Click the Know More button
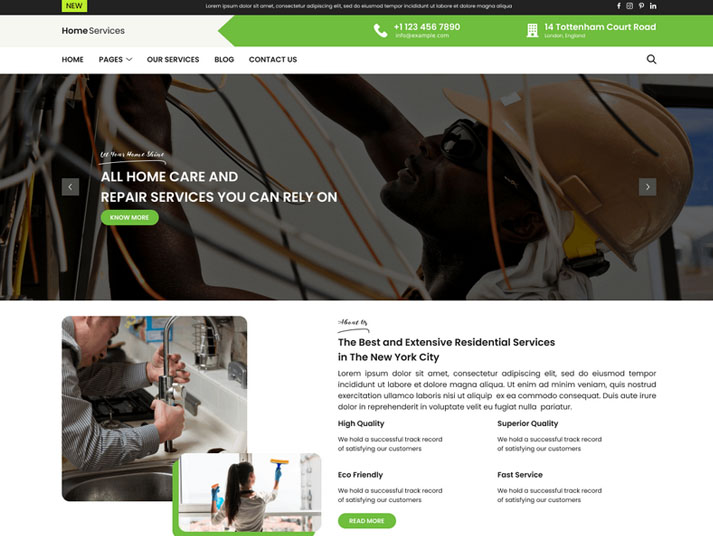Image resolution: width=713 pixels, height=536 pixels. click(x=130, y=217)
